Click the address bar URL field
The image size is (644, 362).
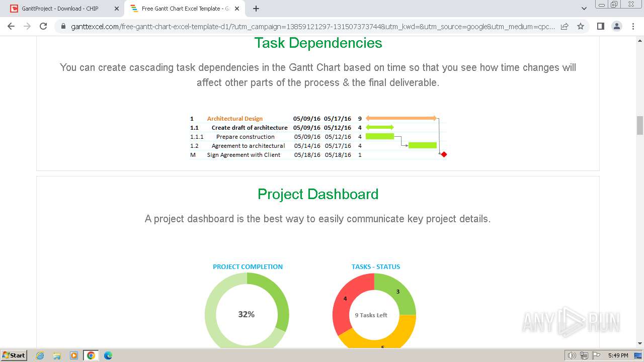tap(312, 27)
